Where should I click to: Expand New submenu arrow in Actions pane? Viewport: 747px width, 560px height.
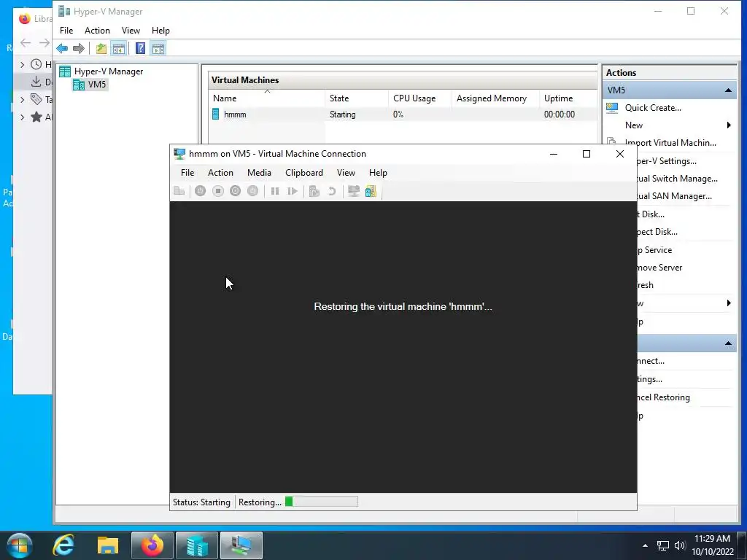coord(729,125)
